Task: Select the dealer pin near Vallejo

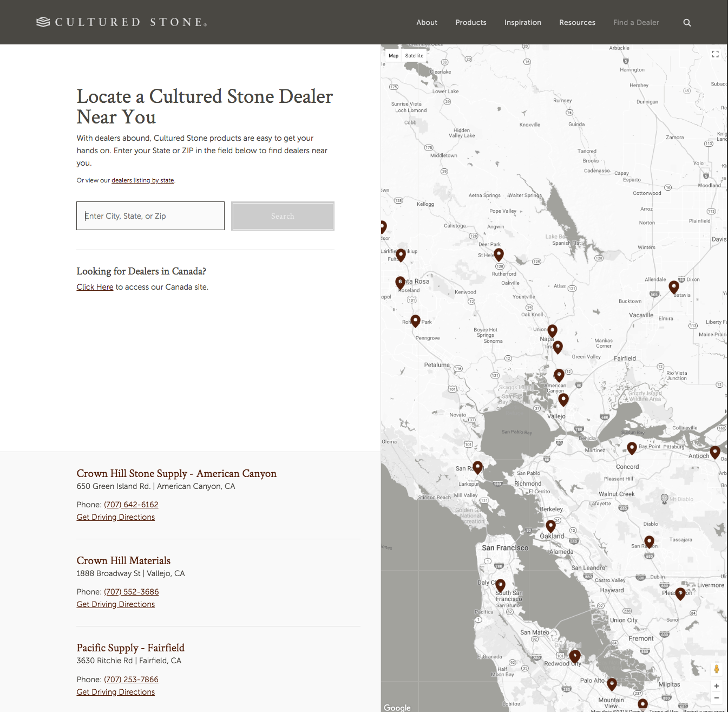Action: click(563, 399)
